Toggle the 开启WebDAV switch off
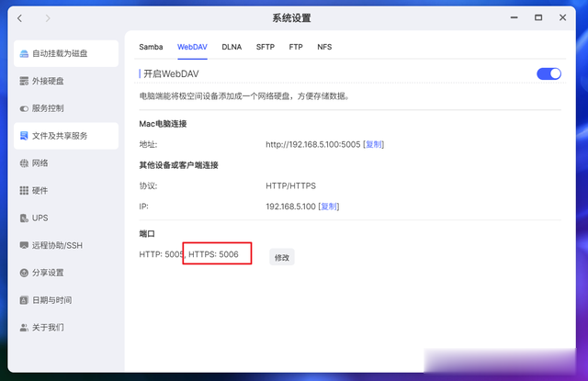This screenshot has width=588, height=381. tap(549, 73)
